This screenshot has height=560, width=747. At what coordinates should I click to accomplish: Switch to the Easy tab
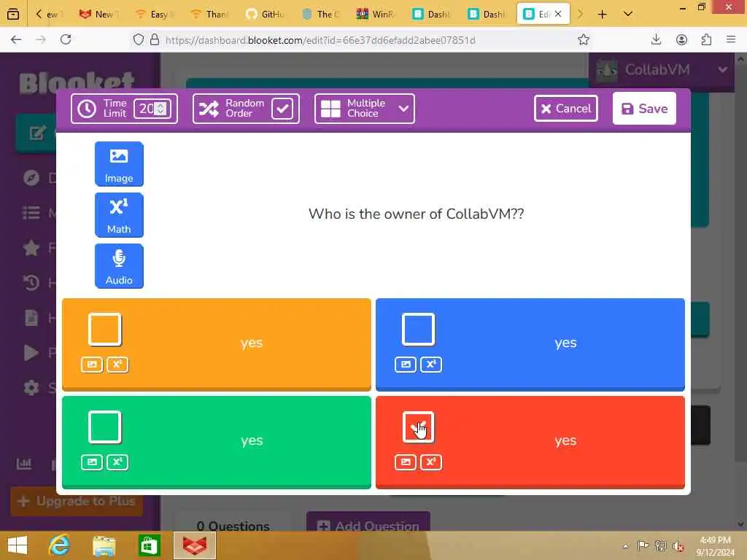click(x=154, y=15)
